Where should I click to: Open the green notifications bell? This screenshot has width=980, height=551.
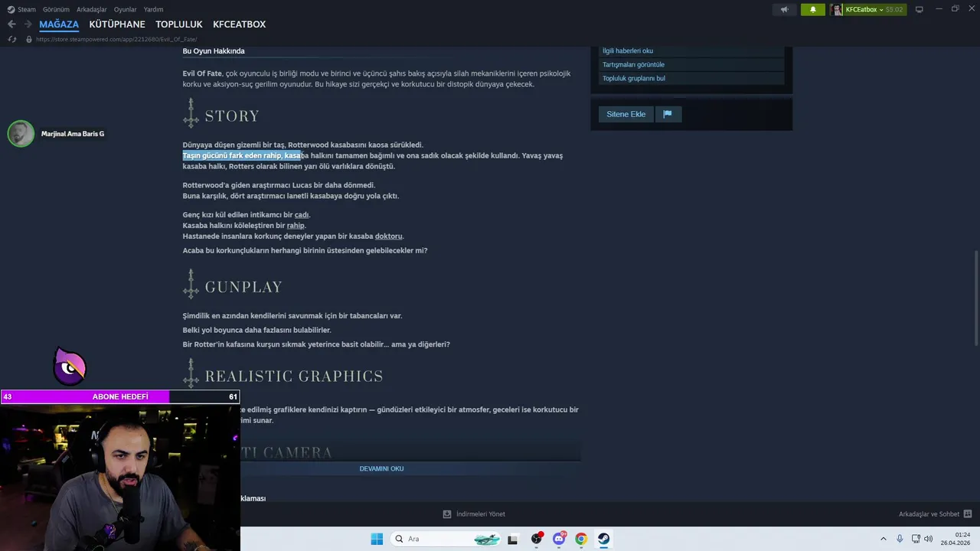point(813,9)
